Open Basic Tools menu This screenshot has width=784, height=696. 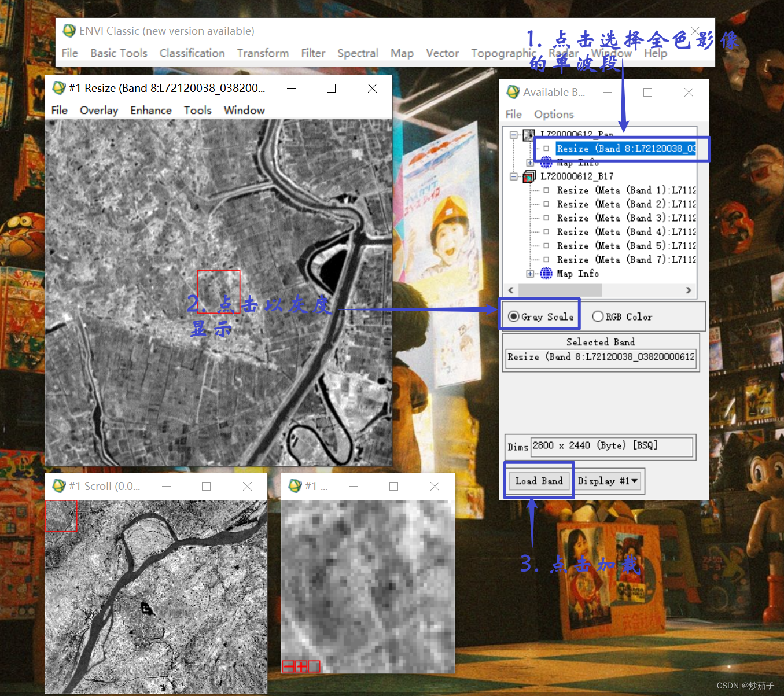point(119,53)
